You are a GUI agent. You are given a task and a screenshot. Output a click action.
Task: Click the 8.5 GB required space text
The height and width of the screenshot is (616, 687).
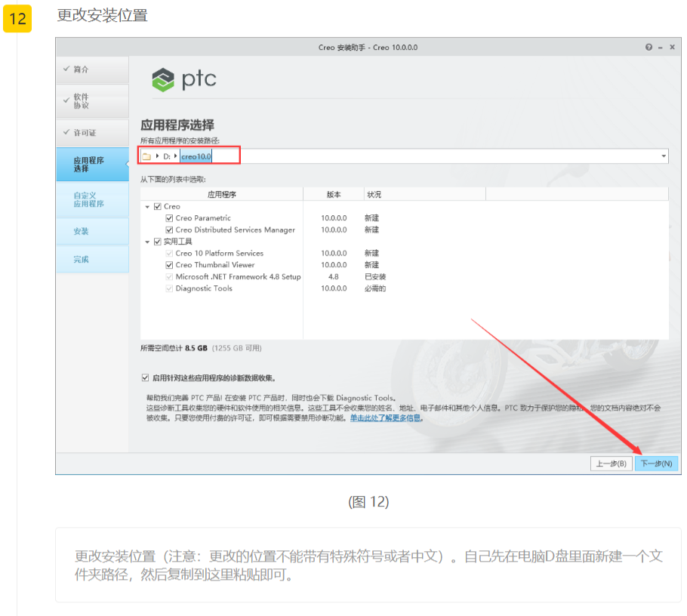196,348
